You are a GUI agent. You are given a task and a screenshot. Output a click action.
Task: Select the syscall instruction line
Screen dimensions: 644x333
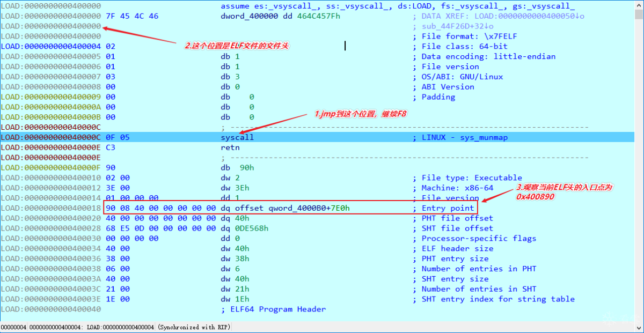238,137
